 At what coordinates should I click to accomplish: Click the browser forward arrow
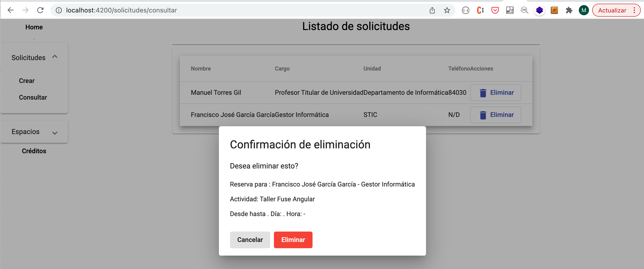25,10
